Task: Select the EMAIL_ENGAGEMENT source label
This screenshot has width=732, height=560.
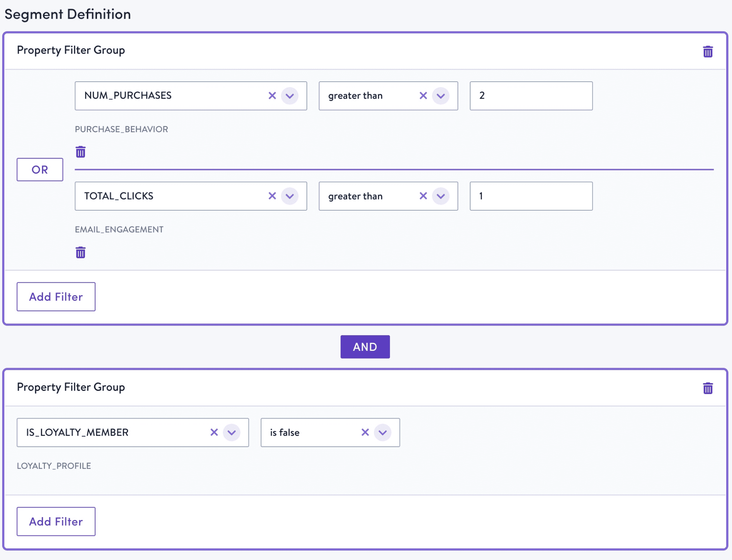Action: [119, 229]
